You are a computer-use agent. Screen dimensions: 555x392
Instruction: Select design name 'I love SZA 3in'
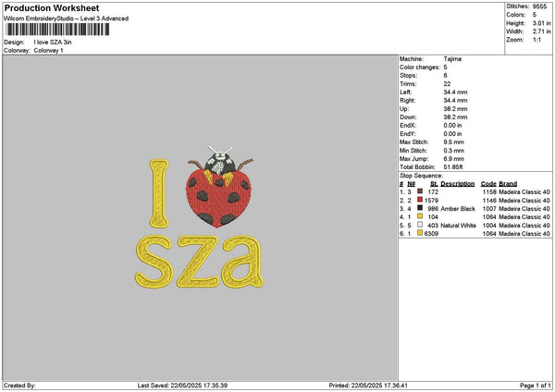(53, 43)
